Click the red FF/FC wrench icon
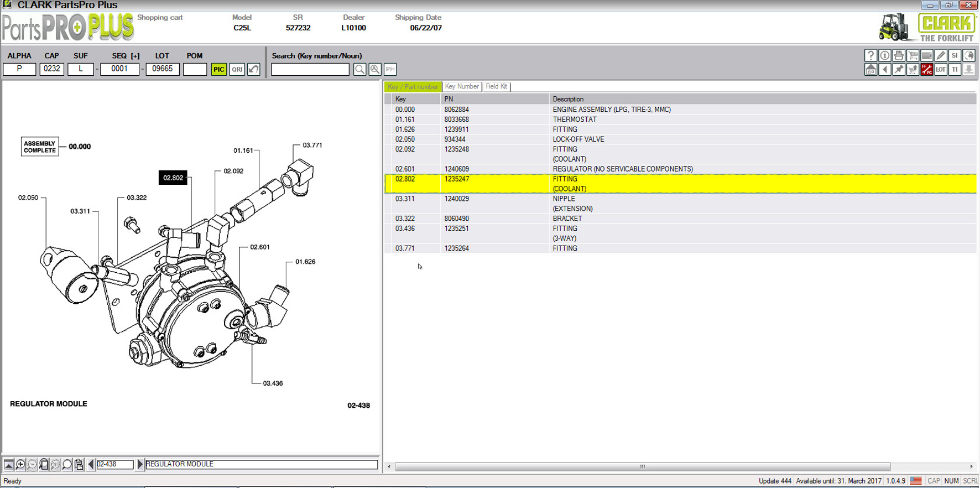Viewport: 980px width, 488px height. [x=927, y=70]
